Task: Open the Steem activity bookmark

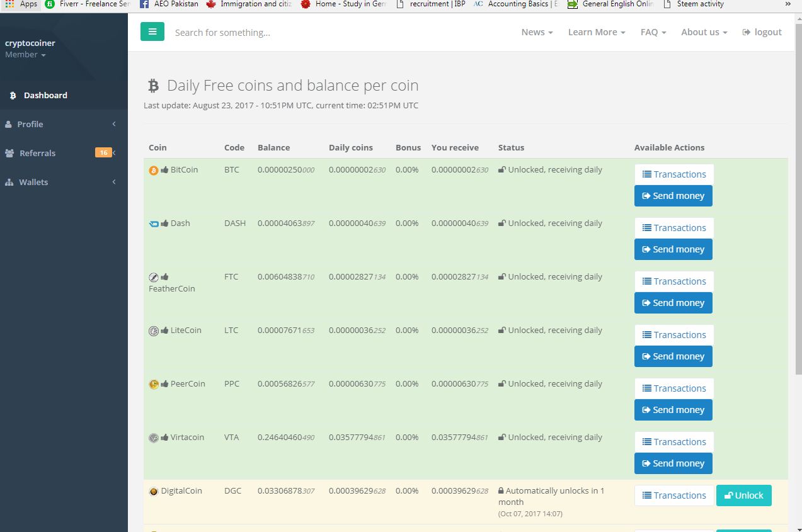Action: pyautogui.click(x=693, y=4)
